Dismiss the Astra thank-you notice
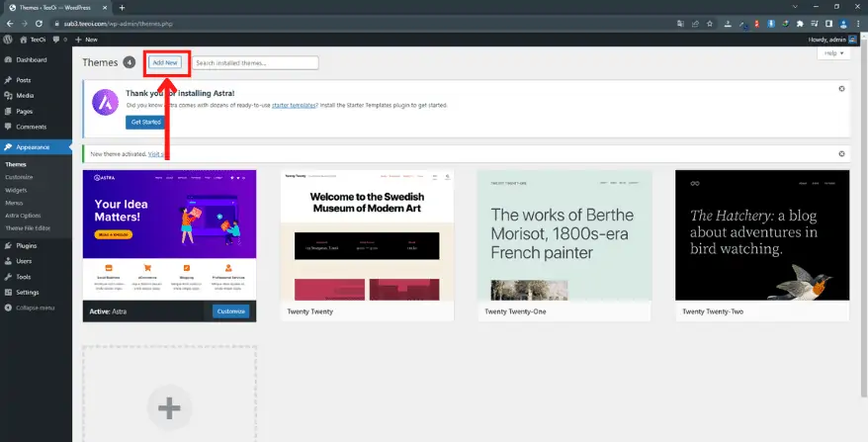This screenshot has height=442, width=868. point(841,89)
